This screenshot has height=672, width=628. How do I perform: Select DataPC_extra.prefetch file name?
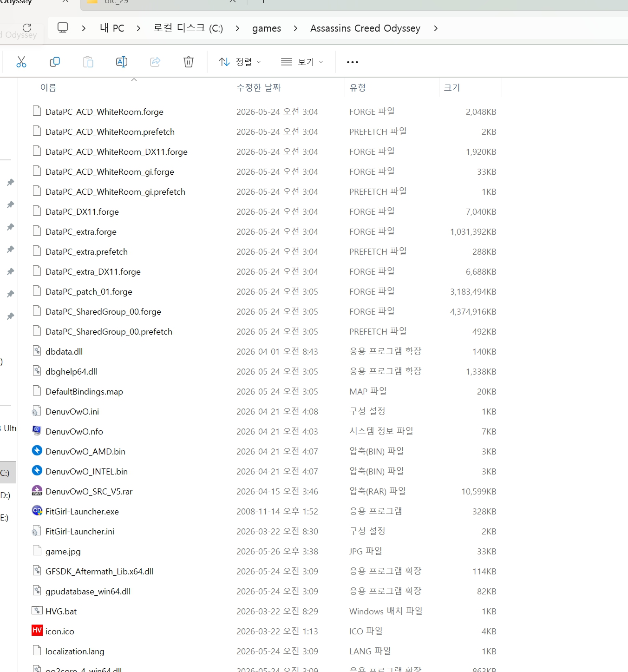point(86,251)
